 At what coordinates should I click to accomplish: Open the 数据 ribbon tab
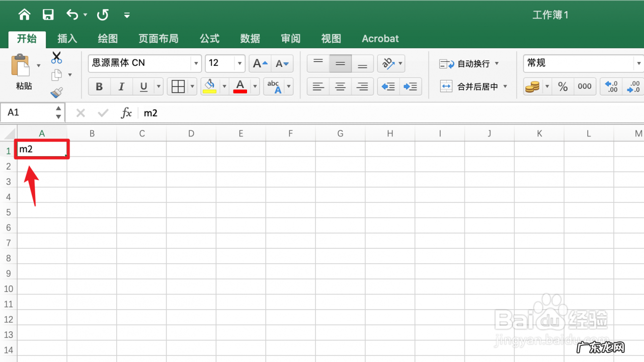[250, 38]
